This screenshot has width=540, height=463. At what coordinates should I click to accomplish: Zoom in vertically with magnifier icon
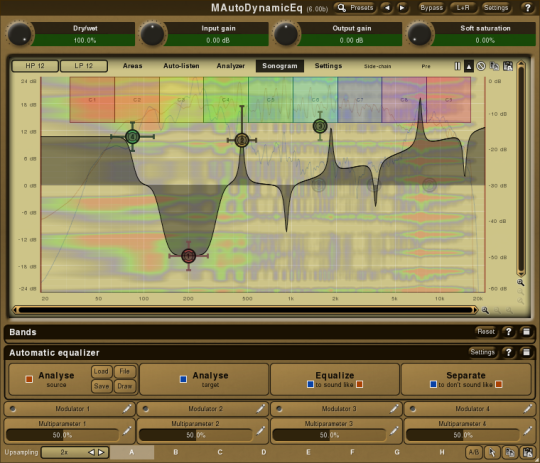point(520,282)
